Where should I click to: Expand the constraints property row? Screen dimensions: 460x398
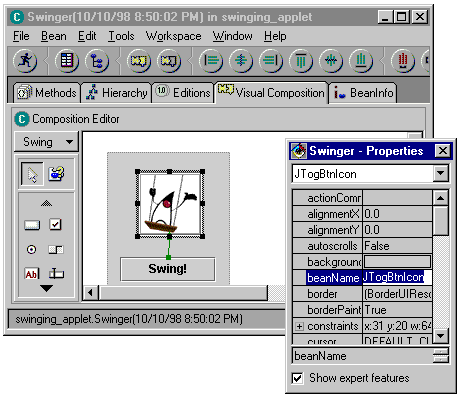[x=299, y=326]
